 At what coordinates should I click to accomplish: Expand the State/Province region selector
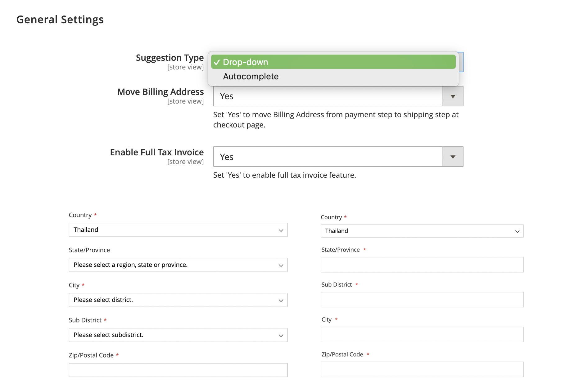[x=178, y=265]
